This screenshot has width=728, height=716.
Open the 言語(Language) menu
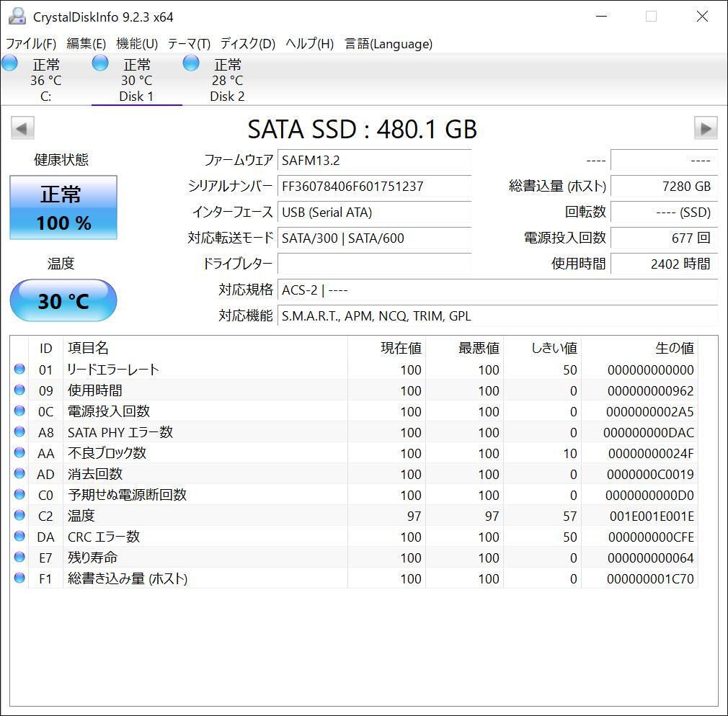tap(389, 44)
